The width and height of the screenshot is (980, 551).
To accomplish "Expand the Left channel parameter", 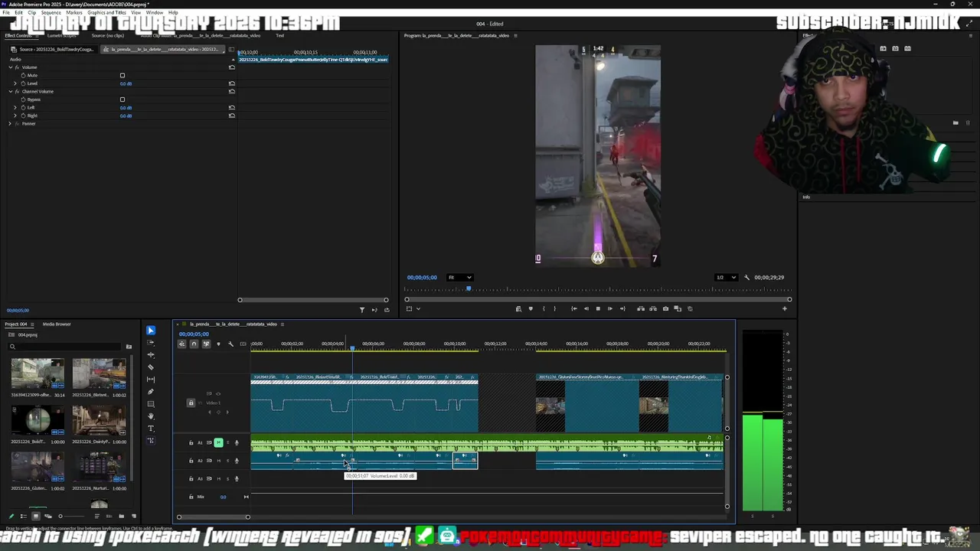I will pos(15,108).
